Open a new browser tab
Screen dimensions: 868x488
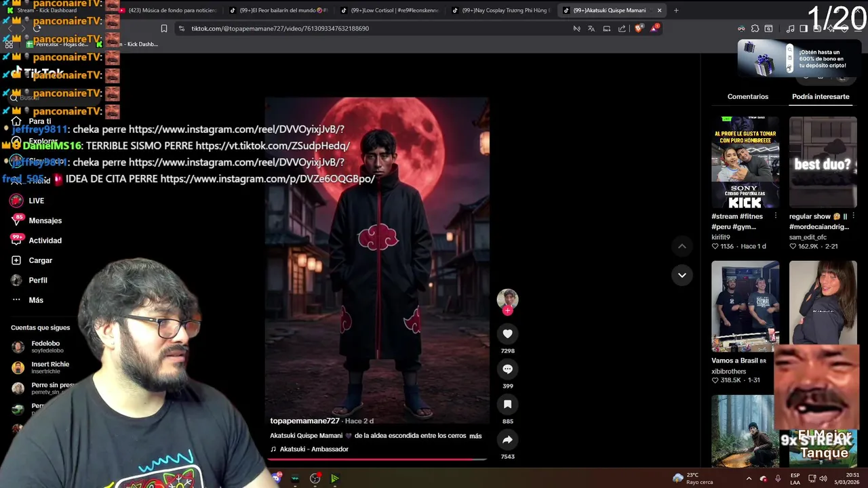click(676, 10)
